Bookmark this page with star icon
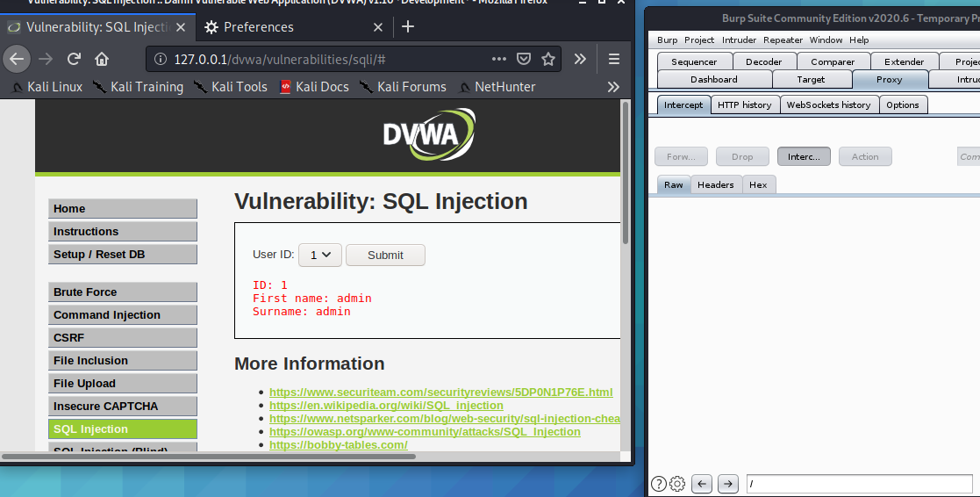The width and height of the screenshot is (980, 497). 548,59
